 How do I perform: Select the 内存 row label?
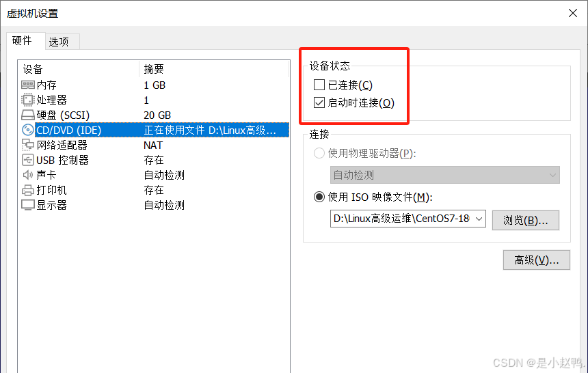pos(46,85)
